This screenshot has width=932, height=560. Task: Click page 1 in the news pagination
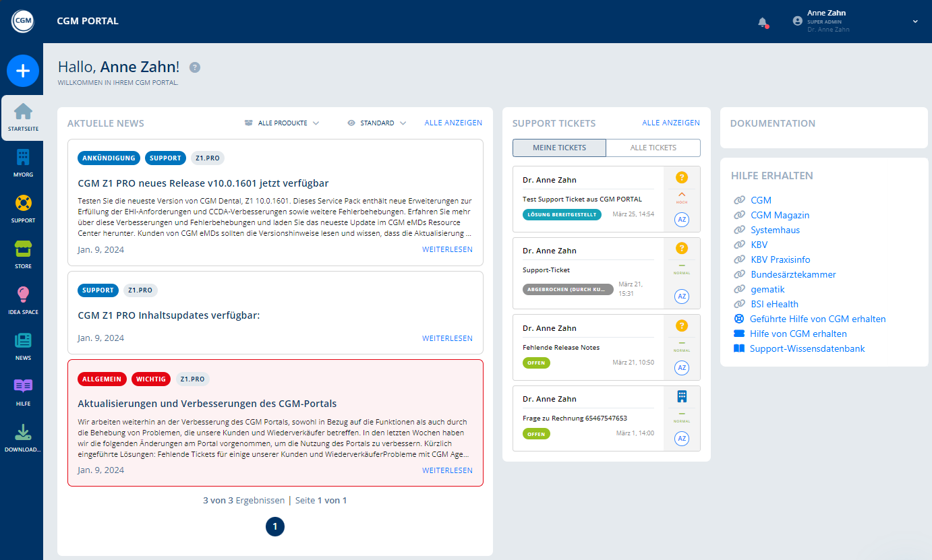[x=275, y=526]
